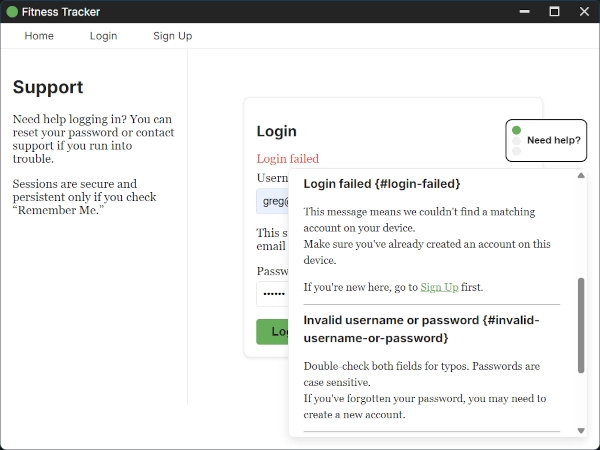Click 'This message means we couldn't find' text
This screenshot has height=450, width=600.
419,220
